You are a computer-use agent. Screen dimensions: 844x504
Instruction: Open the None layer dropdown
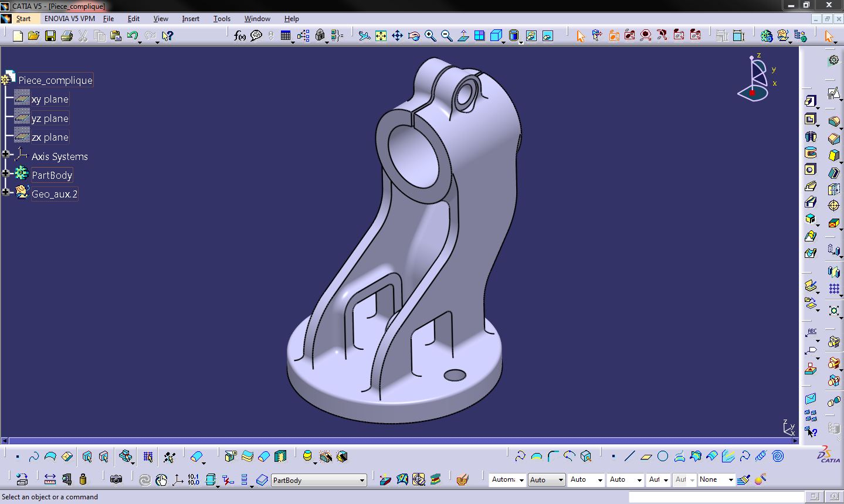(x=716, y=479)
